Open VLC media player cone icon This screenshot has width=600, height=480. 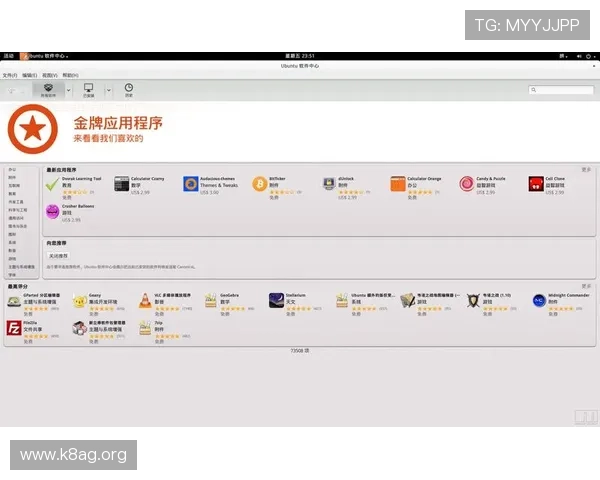[x=145, y=301]
